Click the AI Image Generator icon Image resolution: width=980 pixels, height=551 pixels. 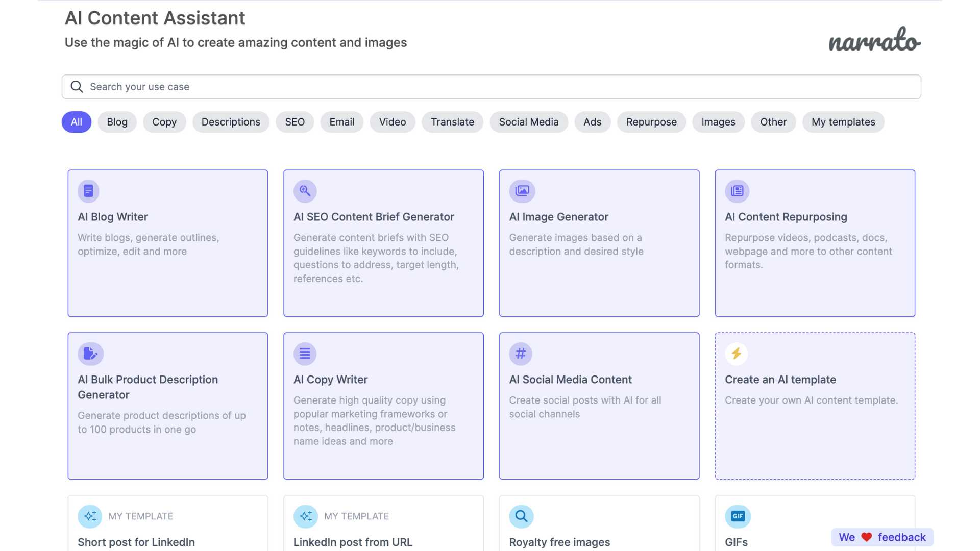pyautogui.click(x=521, y=190)
